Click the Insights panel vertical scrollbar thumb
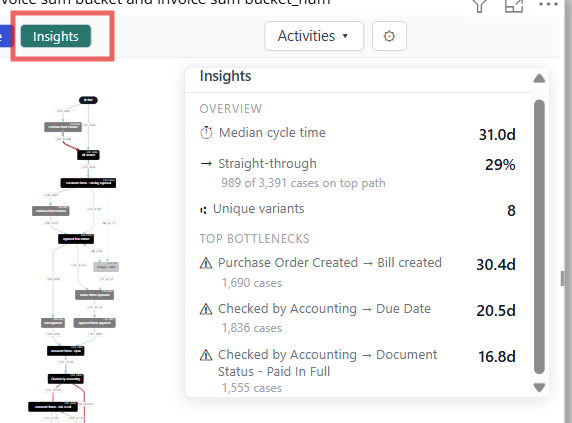This screenshot has height=423, width=572. click(539, 237)
